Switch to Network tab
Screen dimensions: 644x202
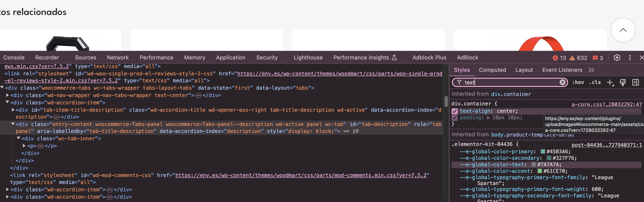click(x=118, y=58)
